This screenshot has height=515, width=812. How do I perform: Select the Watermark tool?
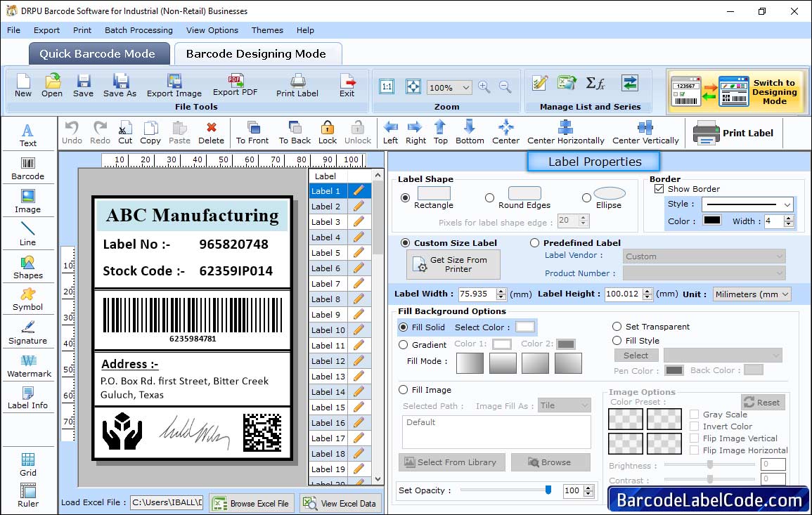[x=29, y=366]
